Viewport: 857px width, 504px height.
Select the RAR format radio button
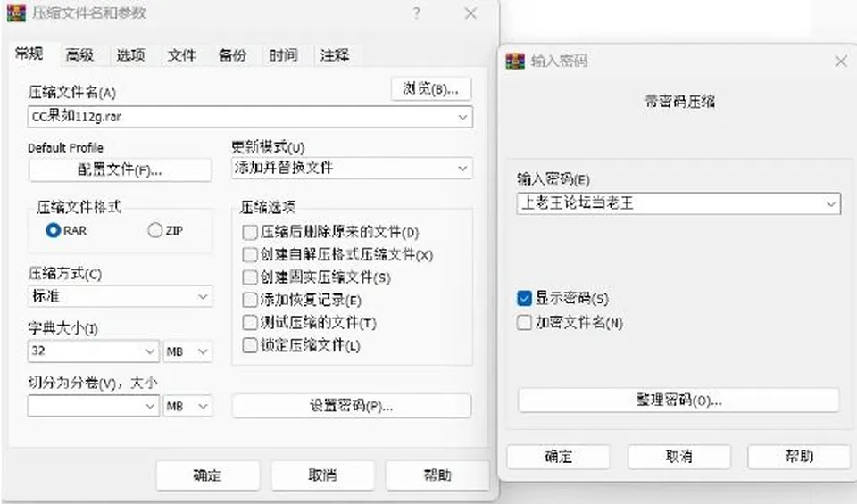[53, 230]
